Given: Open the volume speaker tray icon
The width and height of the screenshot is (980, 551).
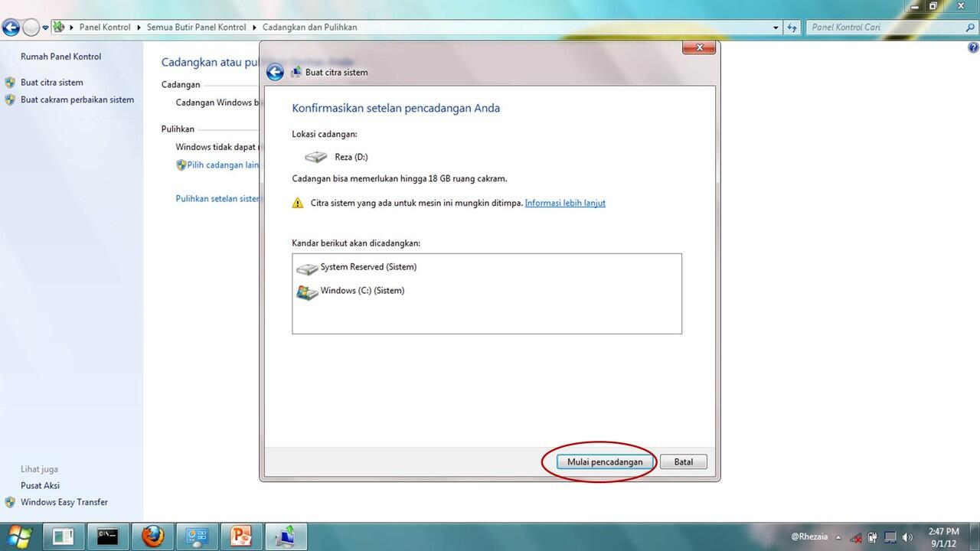Looking at the screenshot, I should click(x=908, y=537).
